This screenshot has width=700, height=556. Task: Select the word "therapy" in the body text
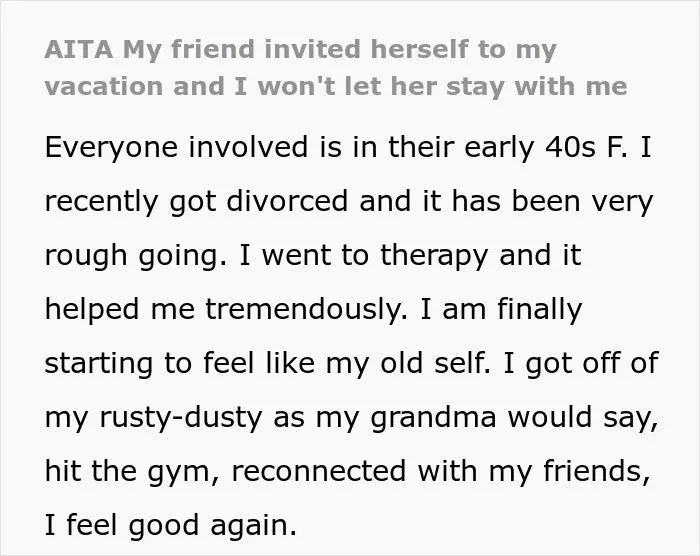tap(433, 256)
